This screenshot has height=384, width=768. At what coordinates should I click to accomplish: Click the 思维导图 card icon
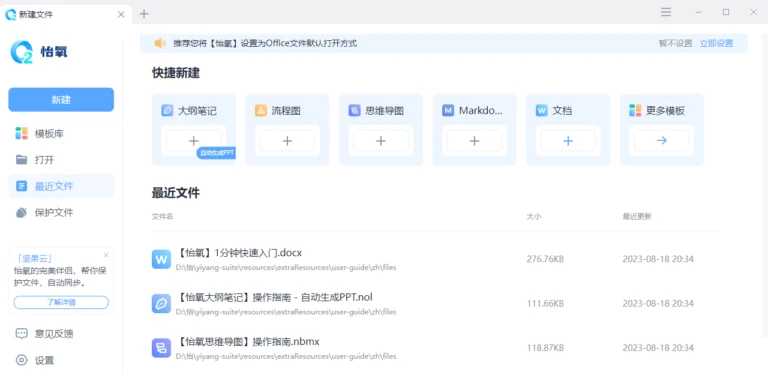point(354,111)
